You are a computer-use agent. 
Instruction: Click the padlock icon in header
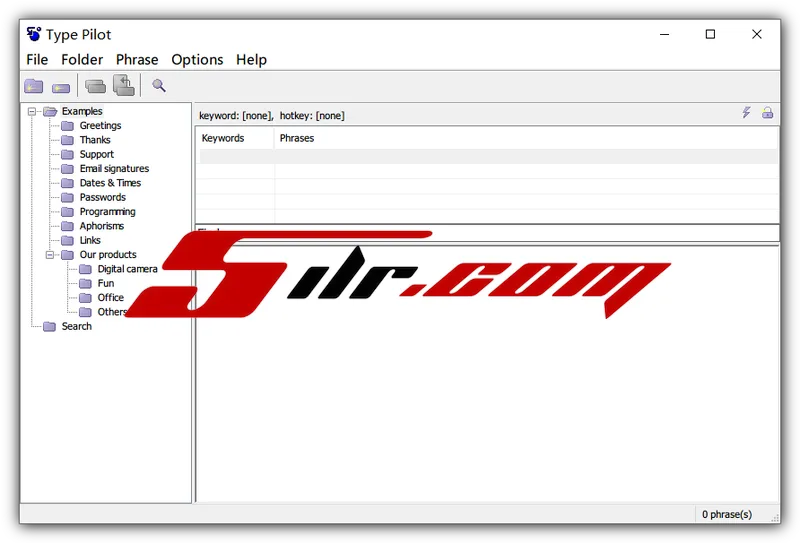point(767,113)
